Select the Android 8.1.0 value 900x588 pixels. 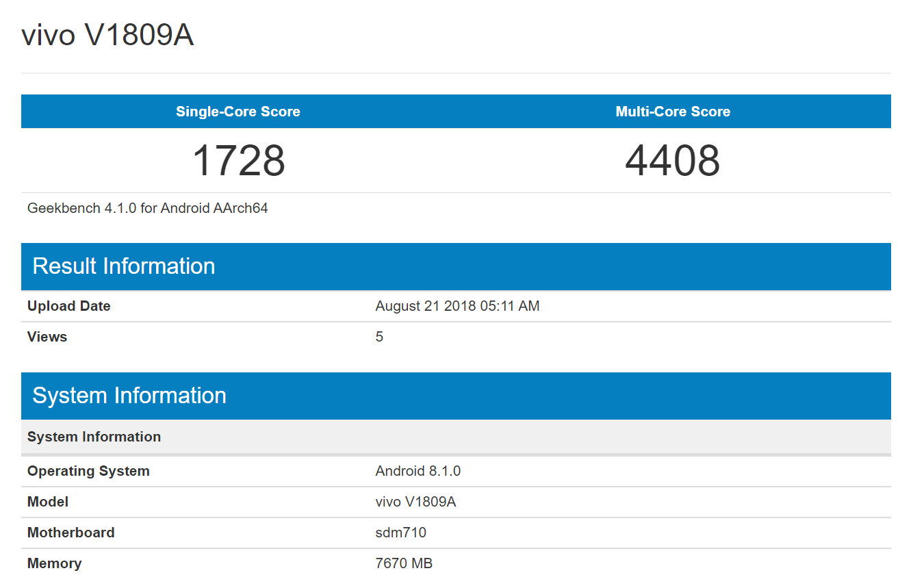pyautogui.click(x=417, y=471)
